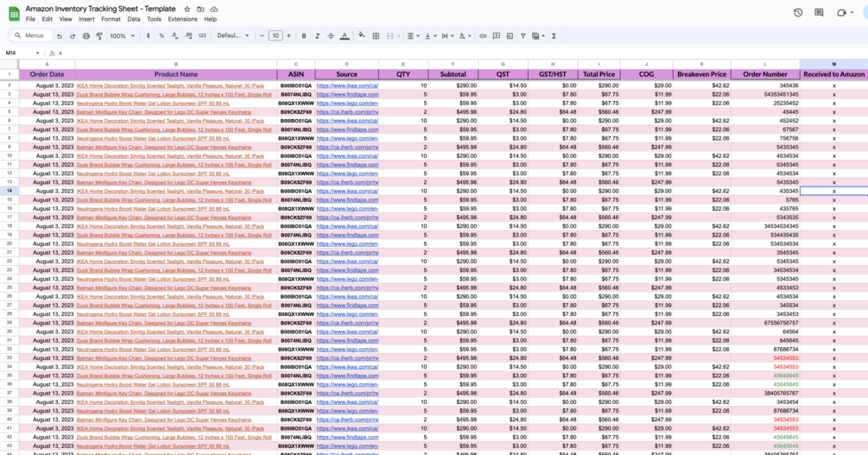Open the merge type dropdown arrow
The image size is (868, 455).
[x=398, y=36]
